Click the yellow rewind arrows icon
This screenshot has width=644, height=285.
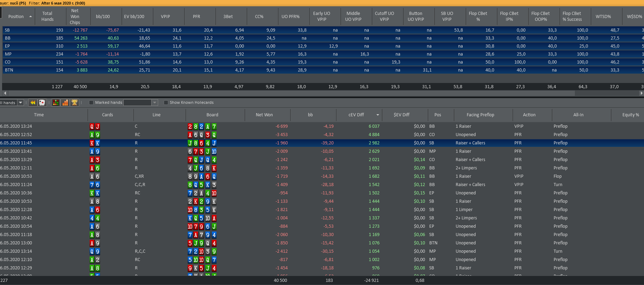33,102
